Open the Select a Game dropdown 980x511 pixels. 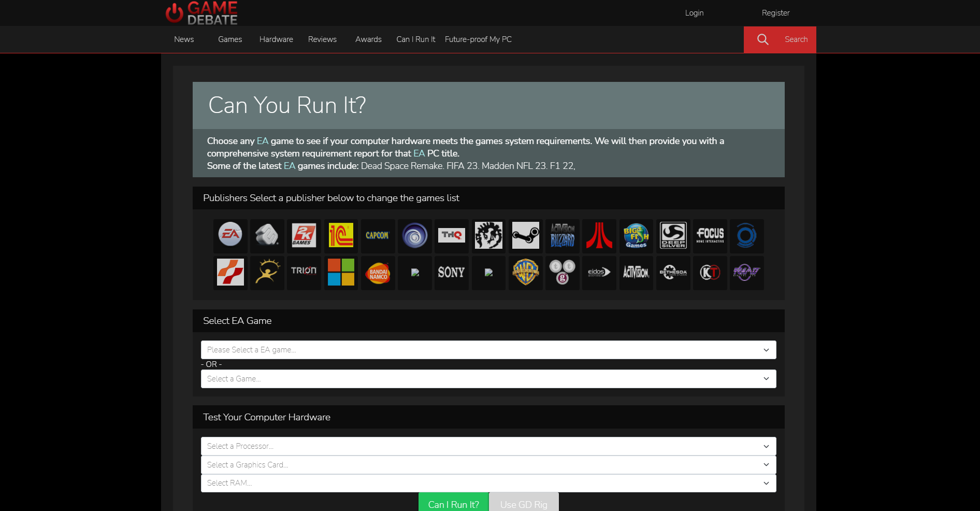488,379
